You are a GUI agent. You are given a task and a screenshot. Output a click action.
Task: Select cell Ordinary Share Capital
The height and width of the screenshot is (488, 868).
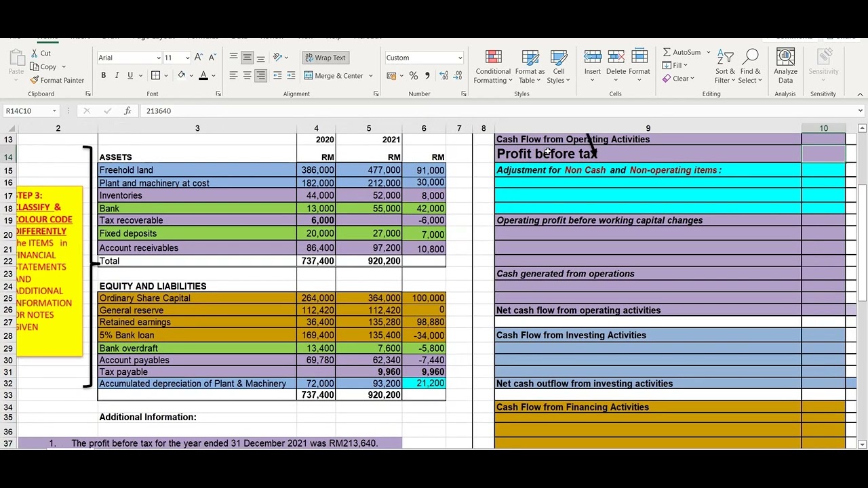point(197,298)
